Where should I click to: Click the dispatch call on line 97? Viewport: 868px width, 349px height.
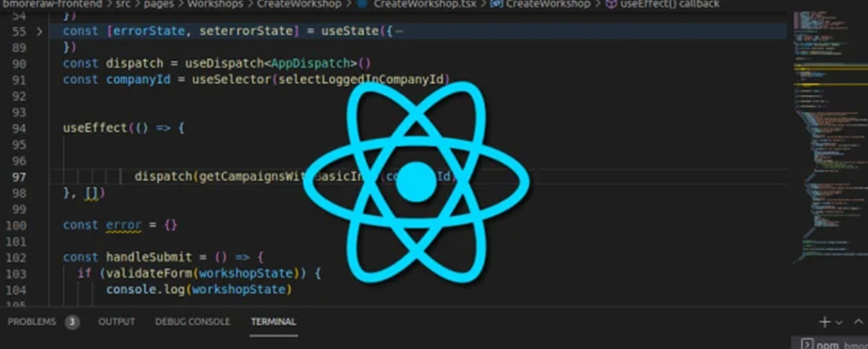(163, 177)
